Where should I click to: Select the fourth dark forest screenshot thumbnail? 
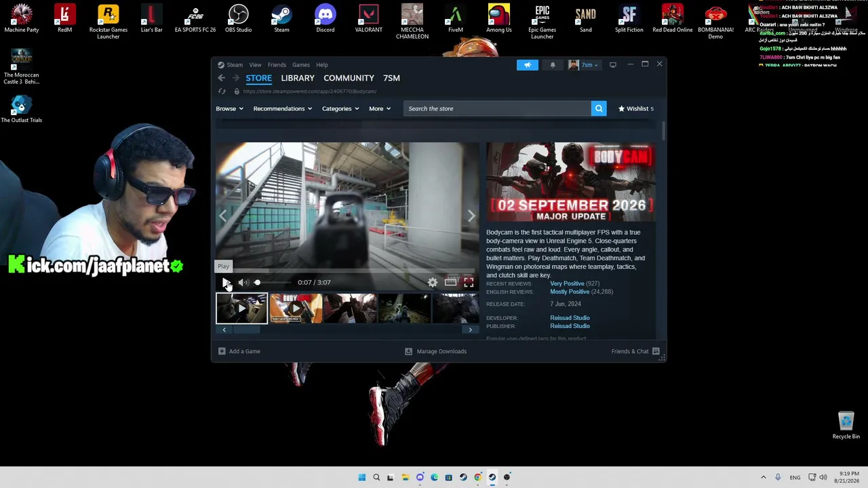(404, 308)
